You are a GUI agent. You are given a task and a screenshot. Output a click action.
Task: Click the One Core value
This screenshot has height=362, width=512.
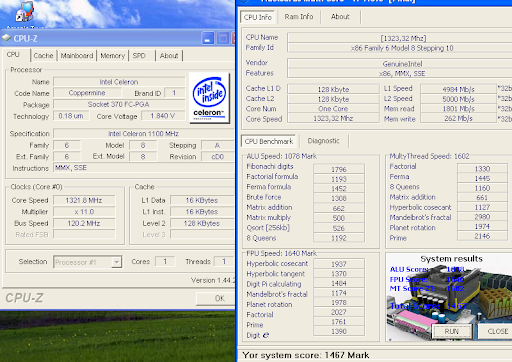tap(333, 109)
